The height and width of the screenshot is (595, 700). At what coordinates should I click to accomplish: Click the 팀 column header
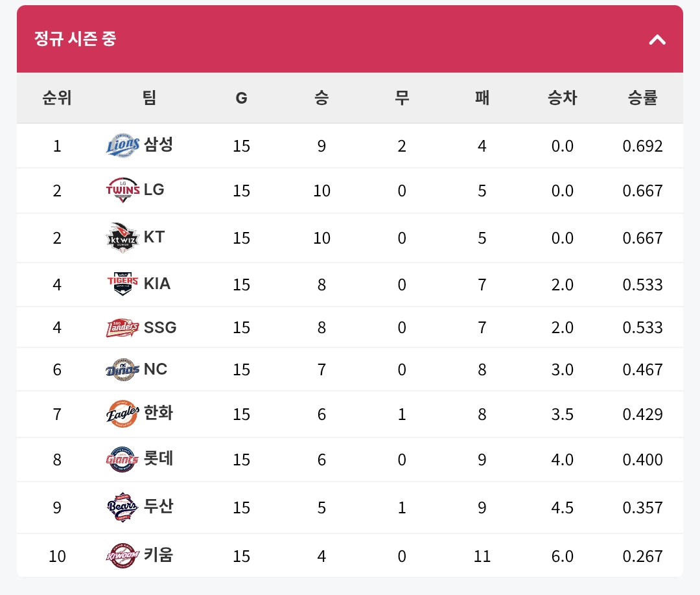[x=149, y=98]
